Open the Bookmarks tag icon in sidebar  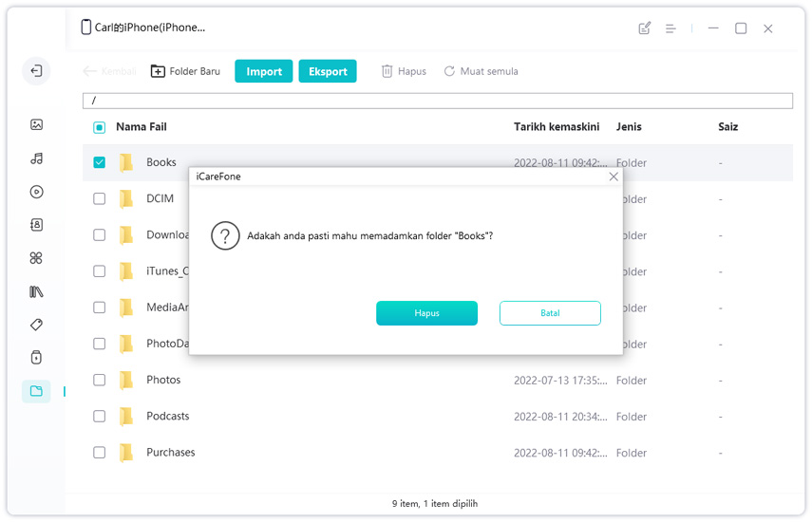pos(36,325)
